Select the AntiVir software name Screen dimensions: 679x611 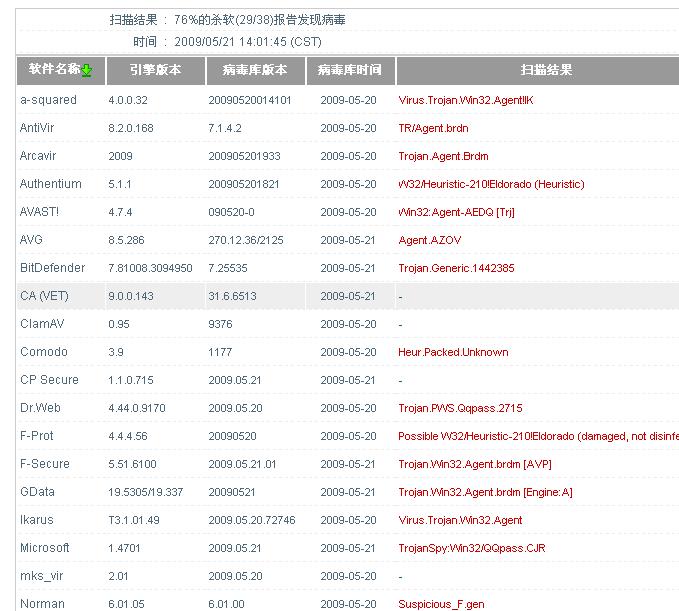coord(37,128)
